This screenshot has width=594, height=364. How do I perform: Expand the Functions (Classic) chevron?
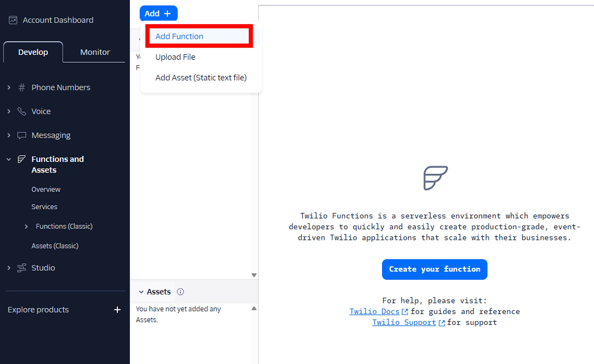[x=26, y=227]
